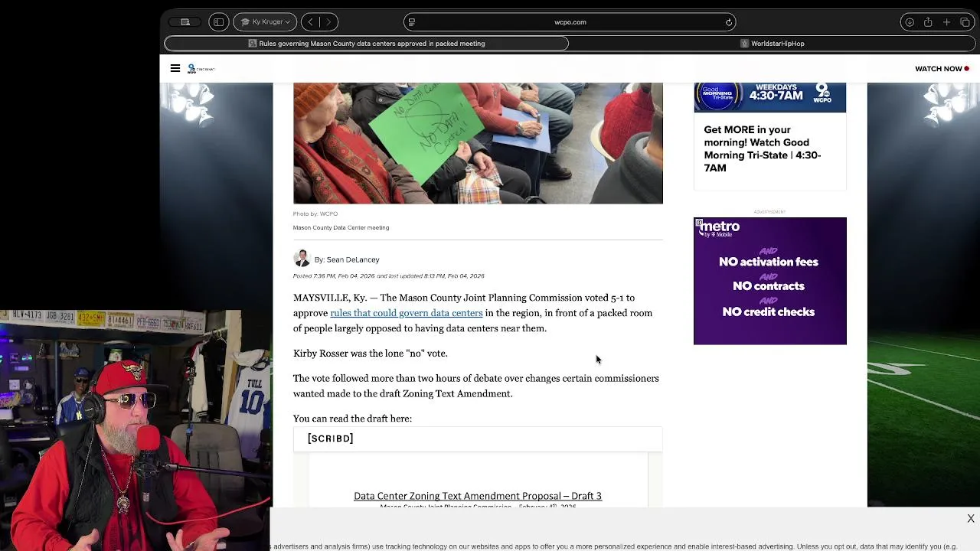Click author name Sean DeLancey

(352, 259)
